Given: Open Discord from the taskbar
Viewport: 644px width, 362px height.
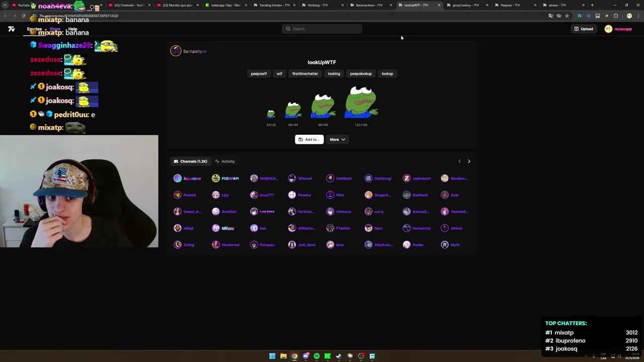Looking at the screenshot, I should pyautogui.click(x=305, y=356).
